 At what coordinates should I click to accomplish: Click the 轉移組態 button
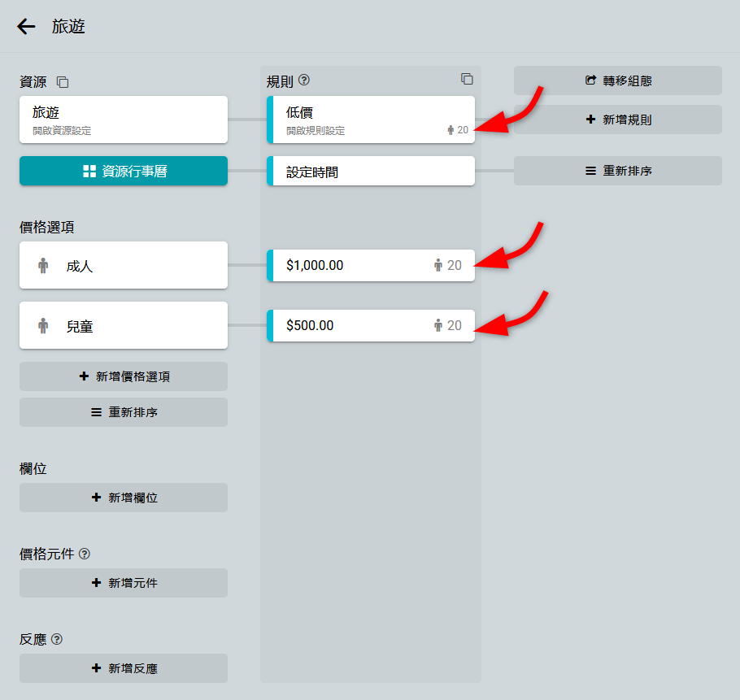[618, 80]
